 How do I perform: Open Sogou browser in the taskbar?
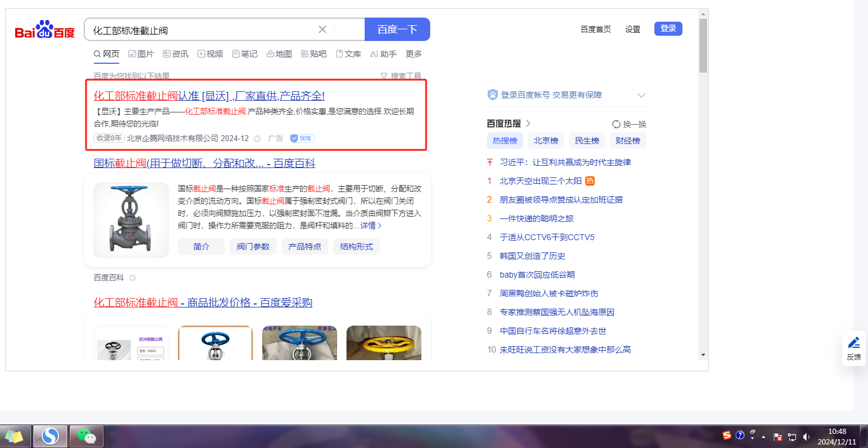50,436
